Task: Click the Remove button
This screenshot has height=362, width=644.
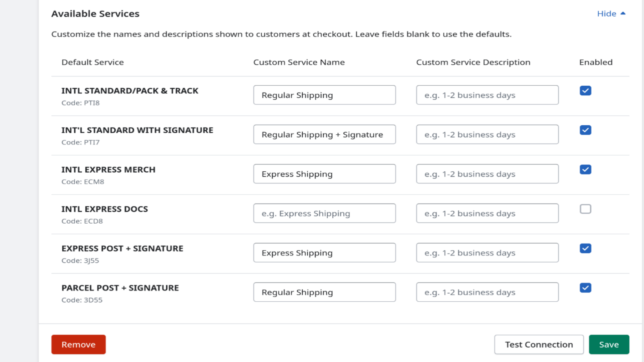Action: (x=78, y=344)
